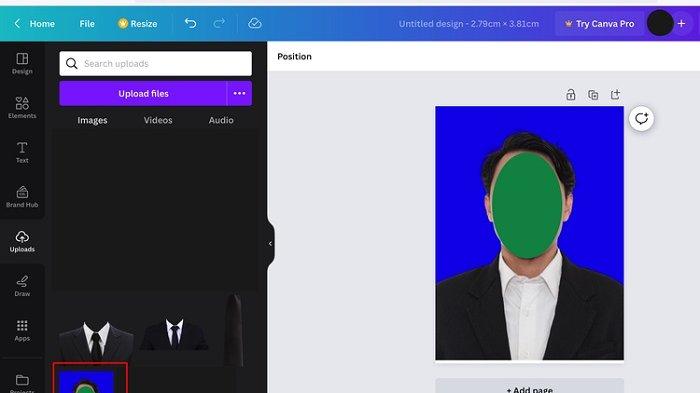The image size is (700, 393).
Task: Click the comment bubble icon beside canvas
Action: [642, 119]
